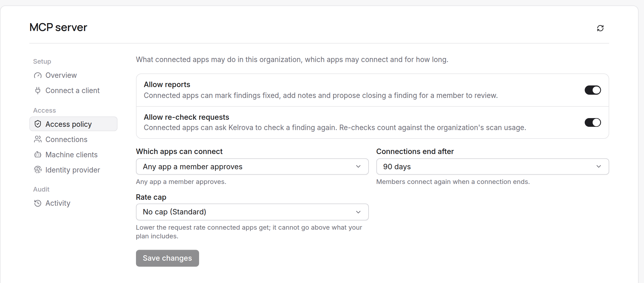The height and width of the screenshot is (283, 644).
Task: Click the Connections end after label
Action: 415,151
